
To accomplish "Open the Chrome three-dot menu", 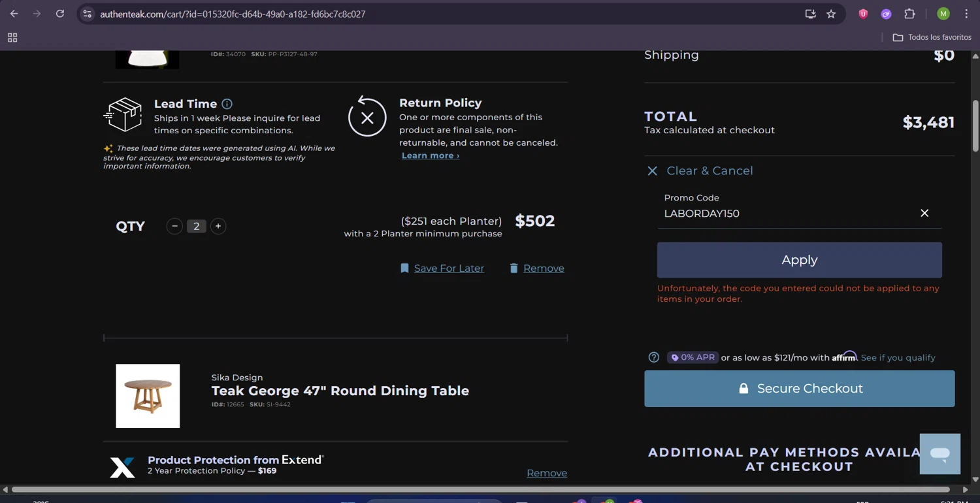I will tap(966, 14).
